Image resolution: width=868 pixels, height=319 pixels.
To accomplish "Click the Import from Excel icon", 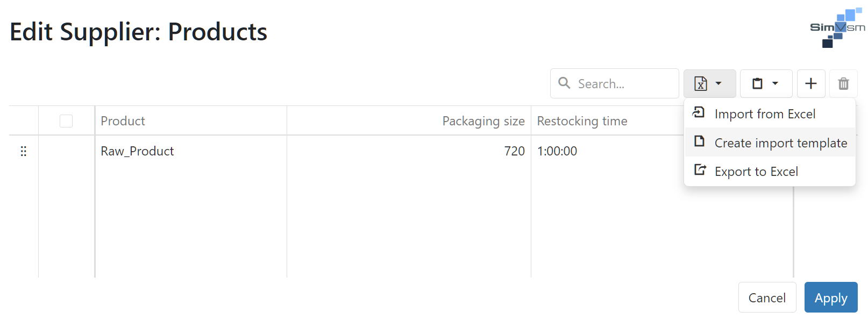I will click(699, 112).
